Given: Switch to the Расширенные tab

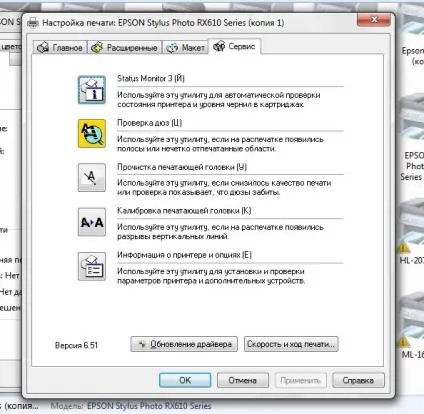Looking at the screenshot, I should coord(124,48).
